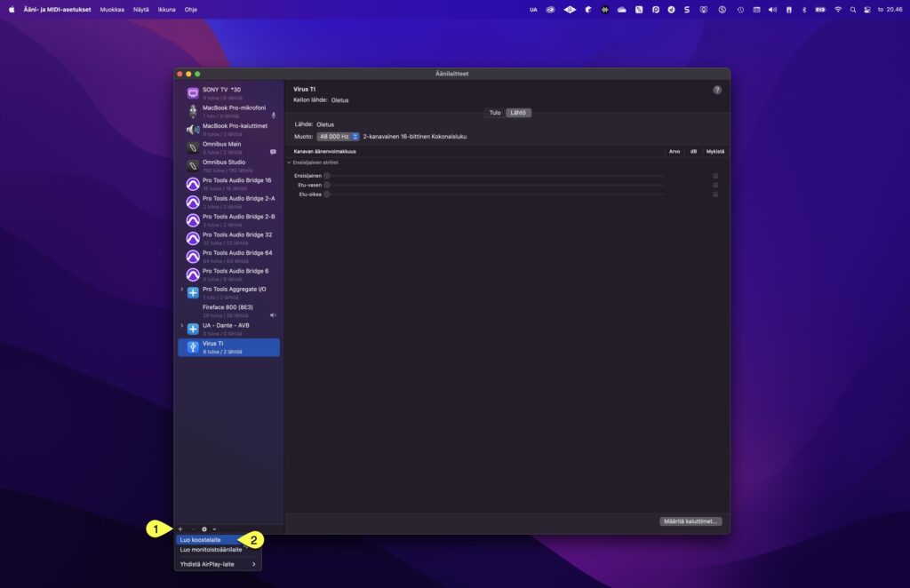This screenshot has height=588, width=910.
Task: Expand the Pro Tools Aggregate I/O device
Action: point(180,289)
